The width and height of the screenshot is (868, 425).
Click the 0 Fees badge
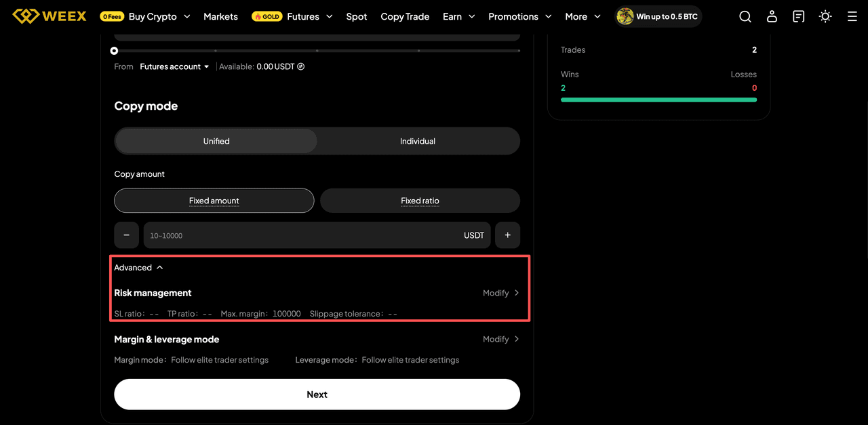(113, 16)
